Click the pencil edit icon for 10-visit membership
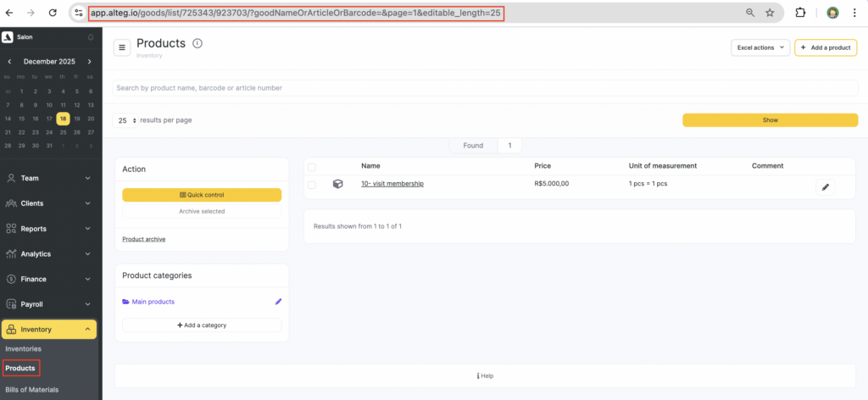Viewport: 868px width, 400px height. click(825, 187)
